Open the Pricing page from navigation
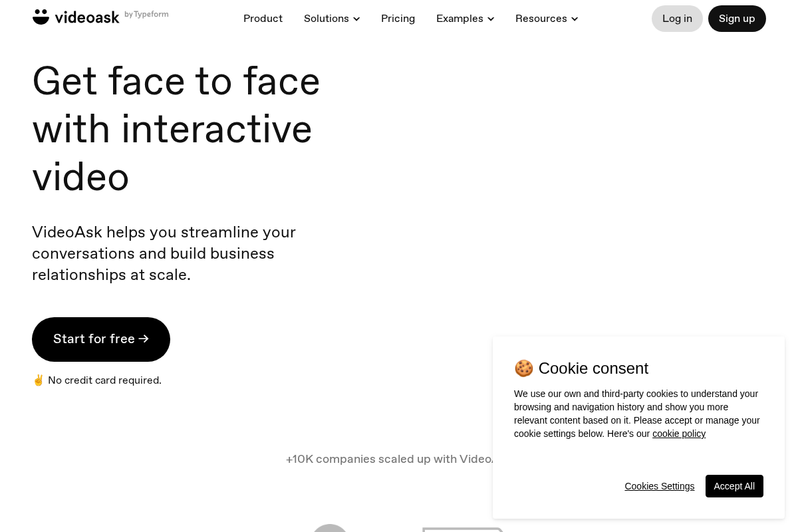Viewport: 798px width, 532px height. (398, 19)
